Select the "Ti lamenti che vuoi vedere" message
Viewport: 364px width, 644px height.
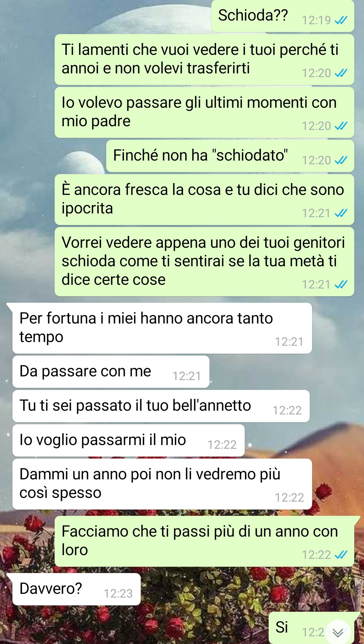204,60
